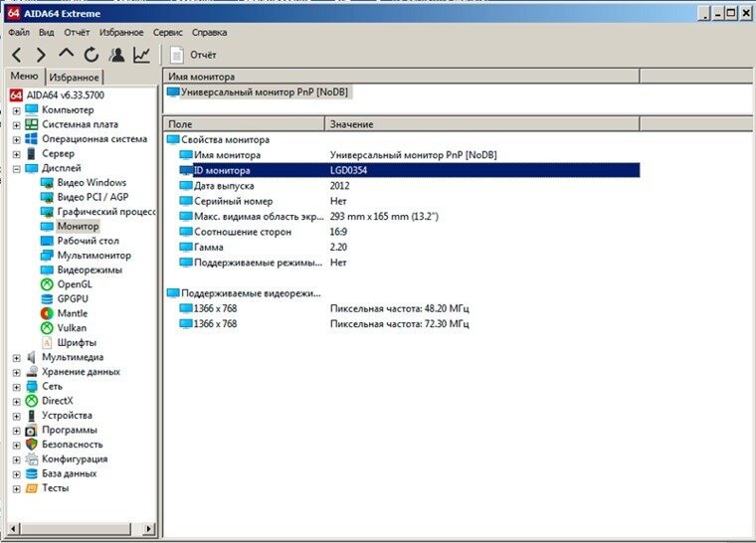Click the Системная плата motherboard icon
This screenshot has width=756, height=543.
point(32,124)
